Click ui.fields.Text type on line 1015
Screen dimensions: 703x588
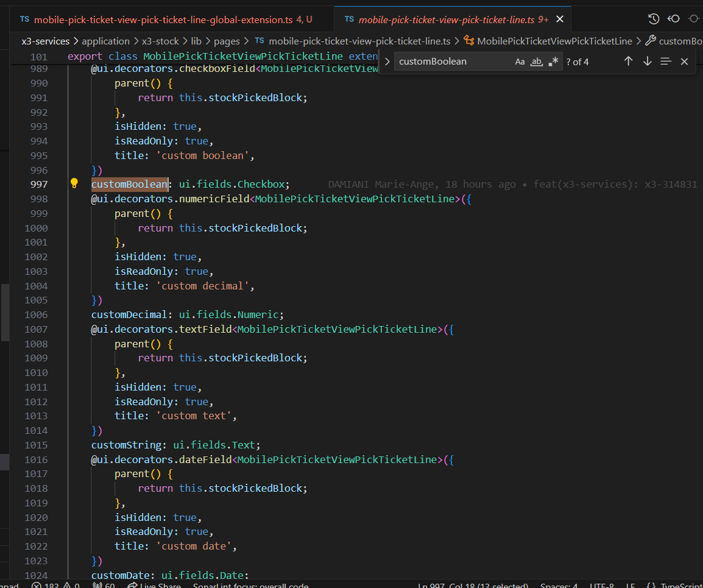(214, 445)
